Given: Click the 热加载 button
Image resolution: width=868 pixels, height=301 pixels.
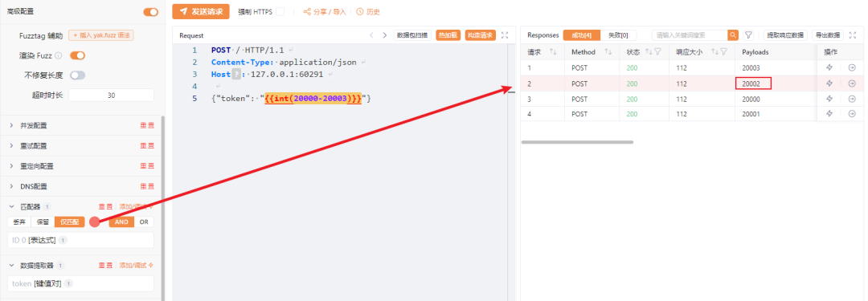Looking at the screenshot, I should click(448, 35).
